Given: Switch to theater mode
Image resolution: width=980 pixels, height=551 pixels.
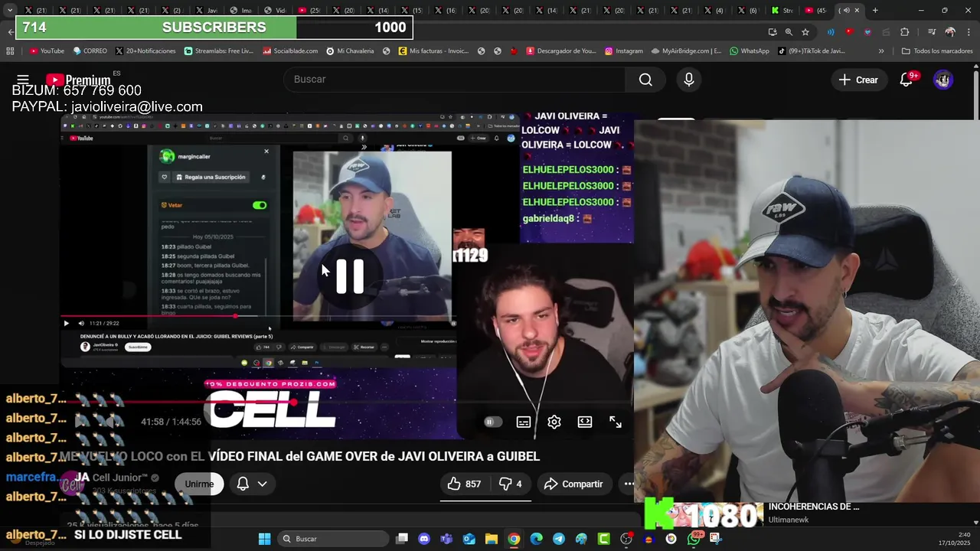Looking at the screenshot, I should pos(585,422).
